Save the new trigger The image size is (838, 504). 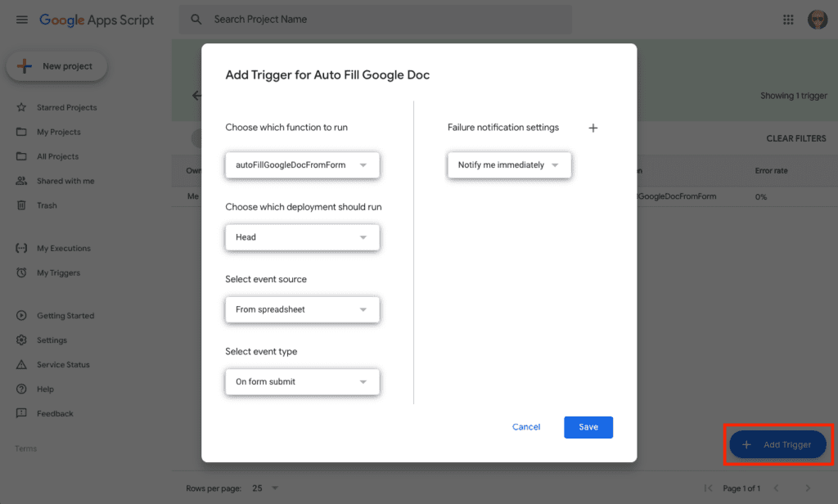click(x=588, y=426)
